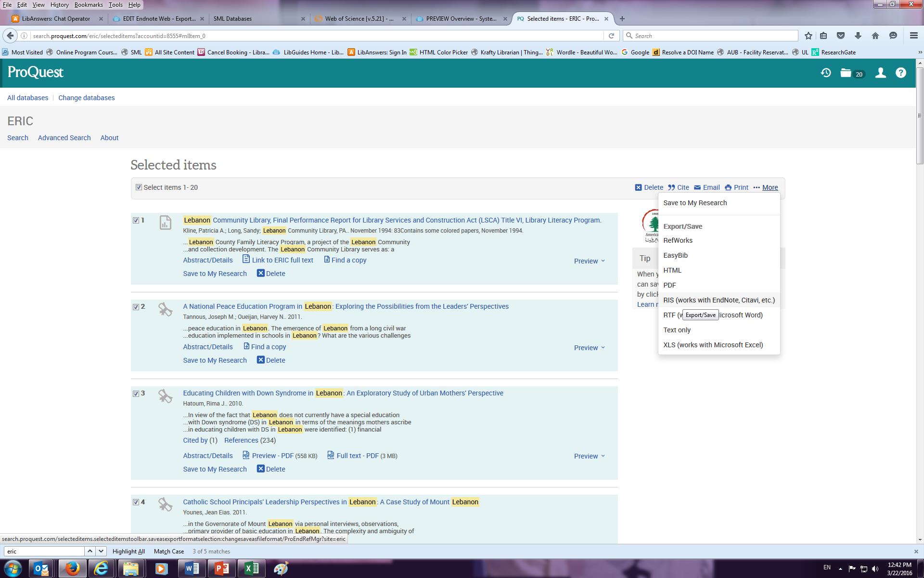924x578 pixels.
Task: Click the user profile account icon
Action: 880,73
